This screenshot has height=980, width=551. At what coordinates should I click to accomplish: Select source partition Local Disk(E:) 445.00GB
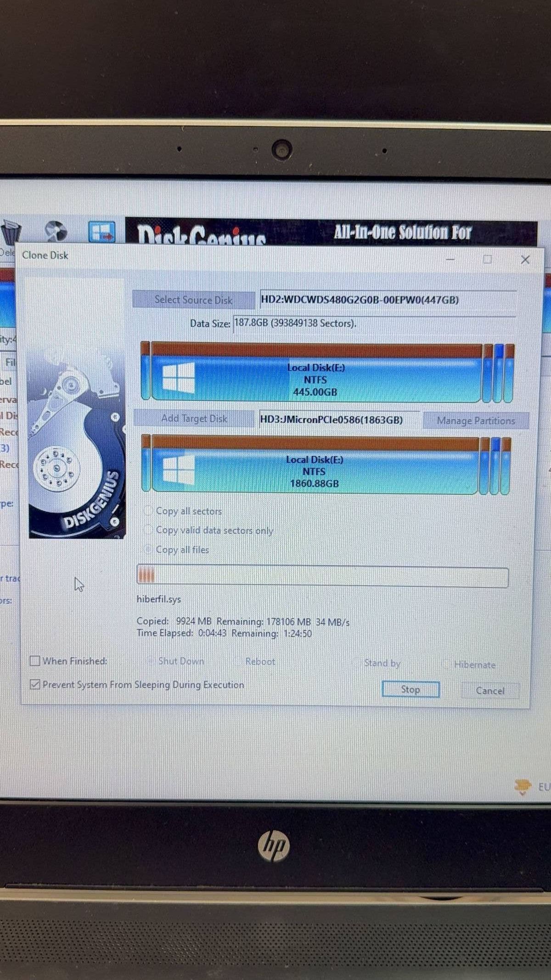click(x=316, y=372)
